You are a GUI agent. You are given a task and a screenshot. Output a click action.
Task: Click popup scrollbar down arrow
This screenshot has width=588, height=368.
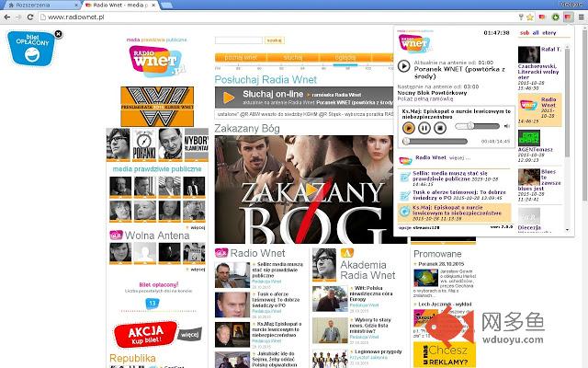567,229
